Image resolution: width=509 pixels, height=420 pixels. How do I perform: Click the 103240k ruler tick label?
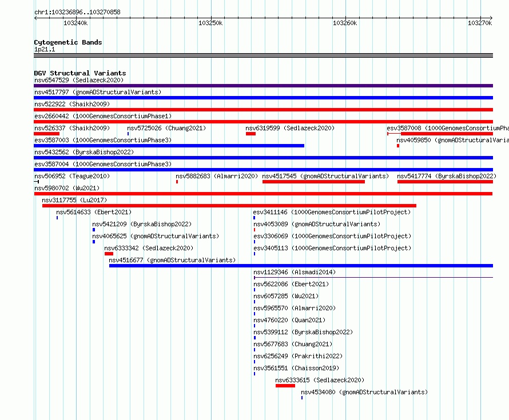(75, 23)
